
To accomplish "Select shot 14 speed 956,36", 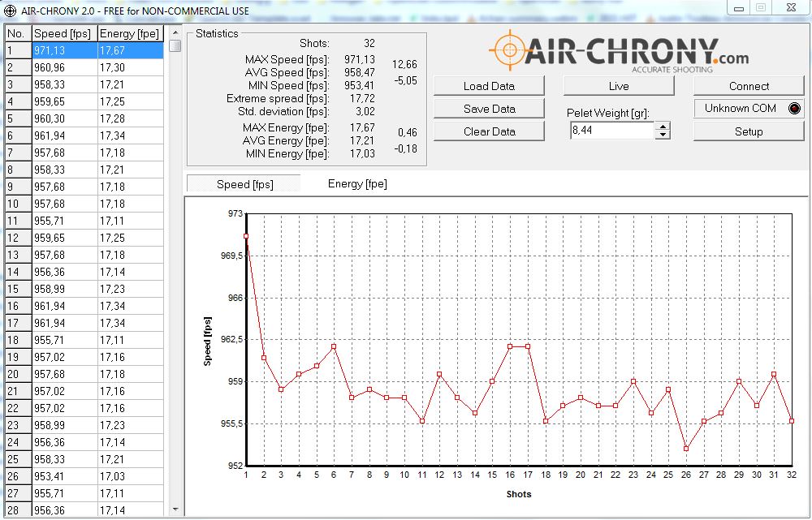I will [65, 272].
